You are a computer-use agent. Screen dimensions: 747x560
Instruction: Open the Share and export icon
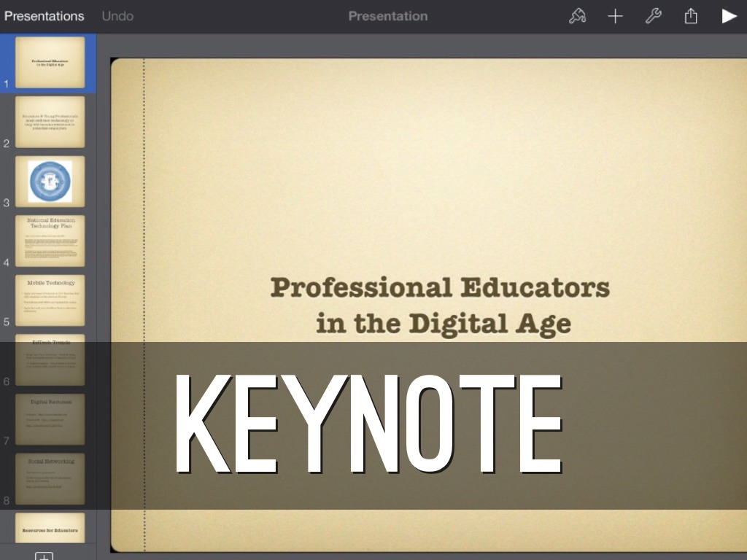coord(691,16)
